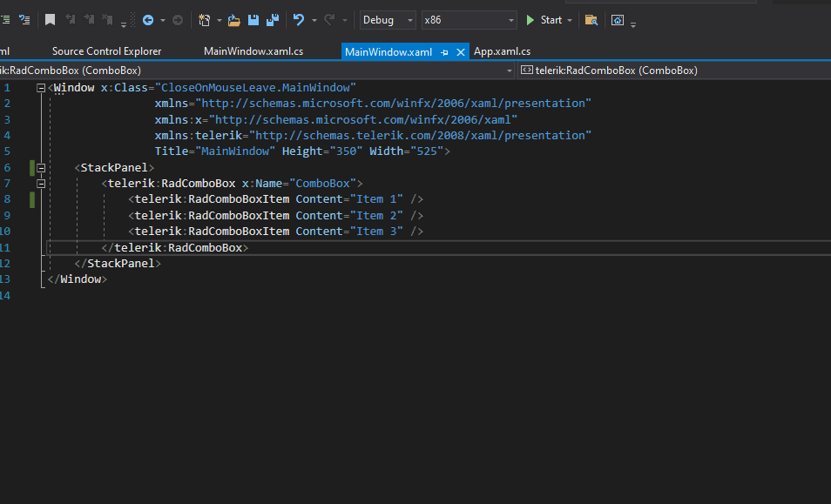Collapse the StackPanel element outline
Image resolution: width=831 pixels, height=504 pixels.
coord(41,167)
